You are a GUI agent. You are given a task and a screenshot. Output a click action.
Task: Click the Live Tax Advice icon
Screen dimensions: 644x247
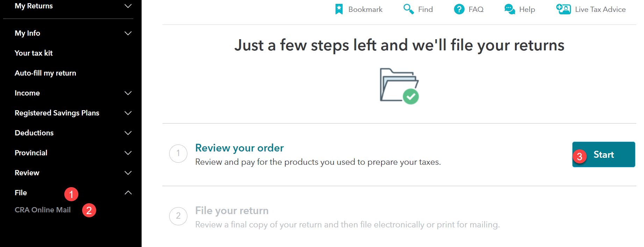pyautogui.click(x=563, y=9)
